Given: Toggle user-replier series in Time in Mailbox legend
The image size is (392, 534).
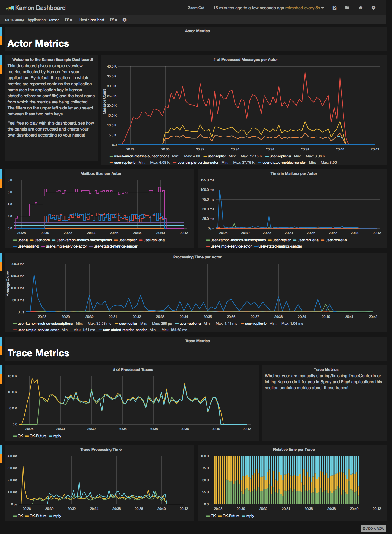Looking at the screenshot, I should click(282, 240).
